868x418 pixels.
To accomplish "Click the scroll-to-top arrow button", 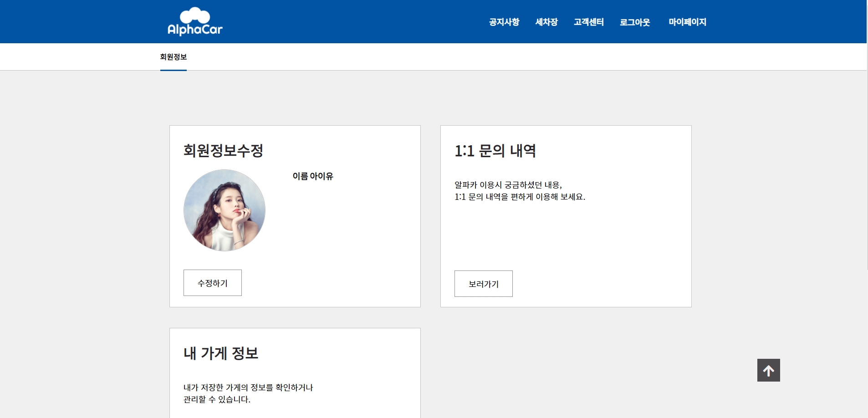I will point(769,370).
